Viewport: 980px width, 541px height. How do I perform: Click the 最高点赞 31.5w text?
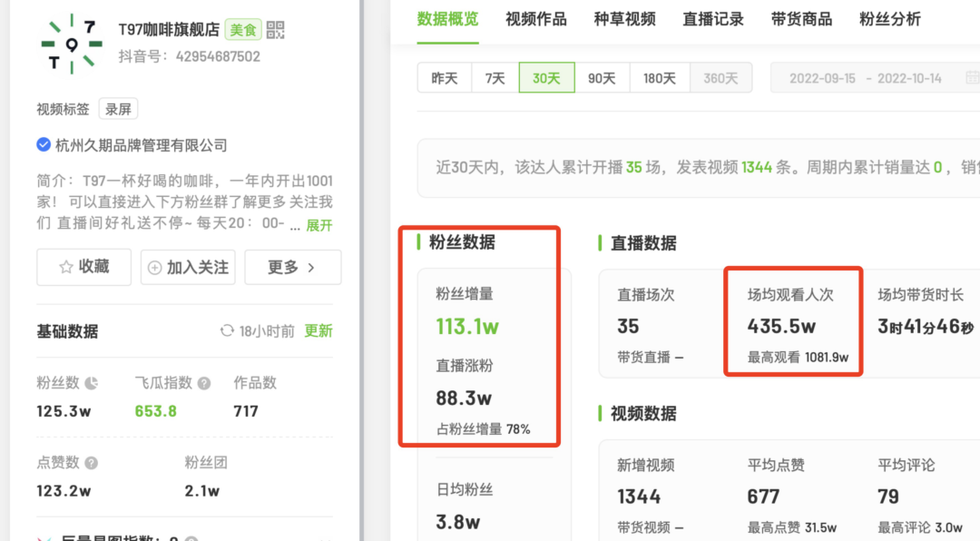(792, 528)
